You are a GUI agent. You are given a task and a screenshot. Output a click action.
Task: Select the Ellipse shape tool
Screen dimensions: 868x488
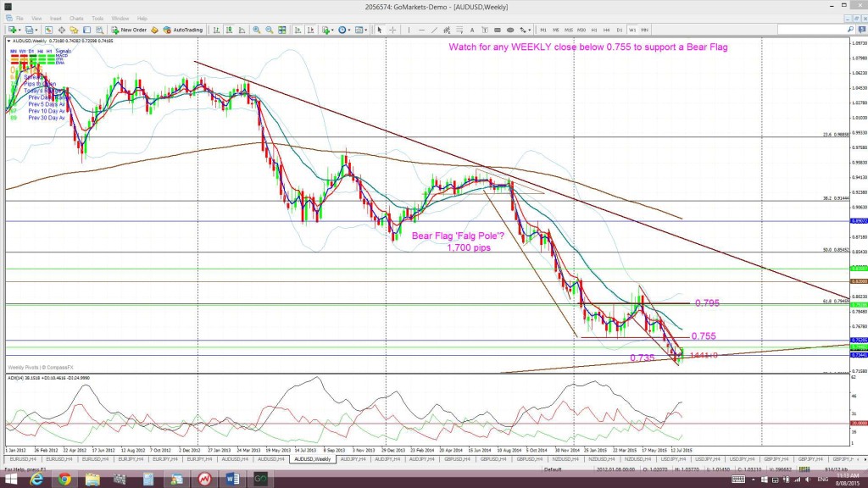pyautogui.click(x=510, y=30)
